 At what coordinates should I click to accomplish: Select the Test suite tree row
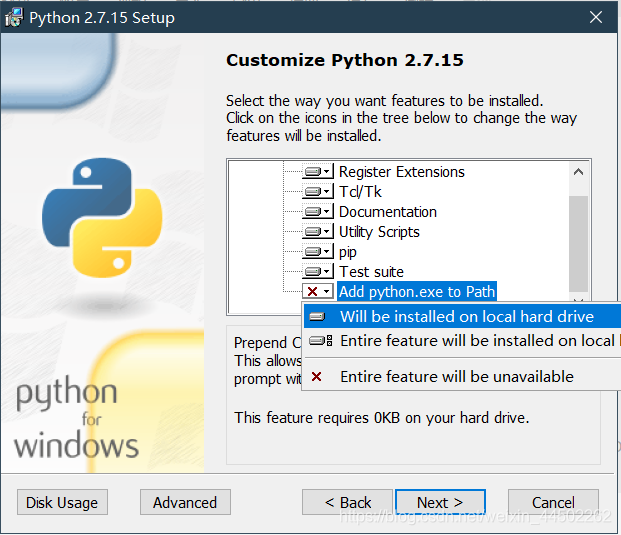[371, 272]
